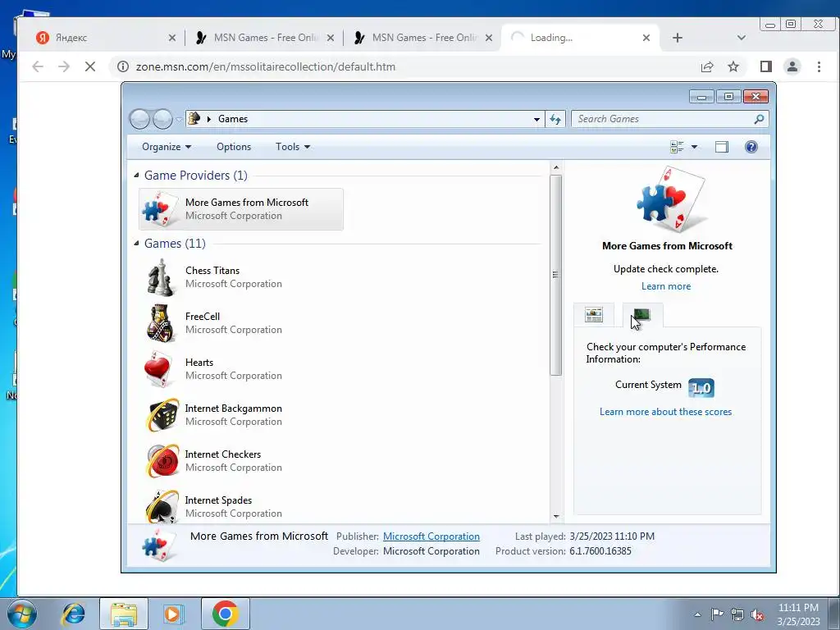The height and width of the screenshot is (630, 840).
Task: Click the search magnifier icon in Search Games
Action: [x=759, y=119]
